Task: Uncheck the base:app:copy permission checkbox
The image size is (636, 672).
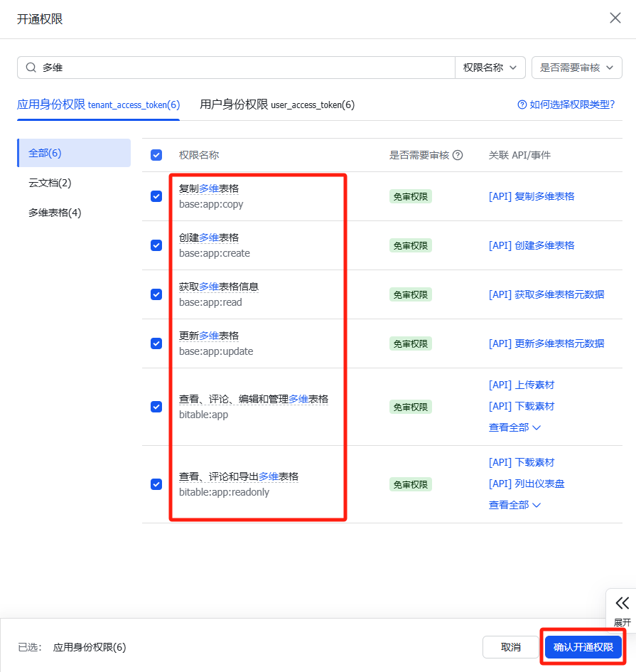Action: [156, 196]
